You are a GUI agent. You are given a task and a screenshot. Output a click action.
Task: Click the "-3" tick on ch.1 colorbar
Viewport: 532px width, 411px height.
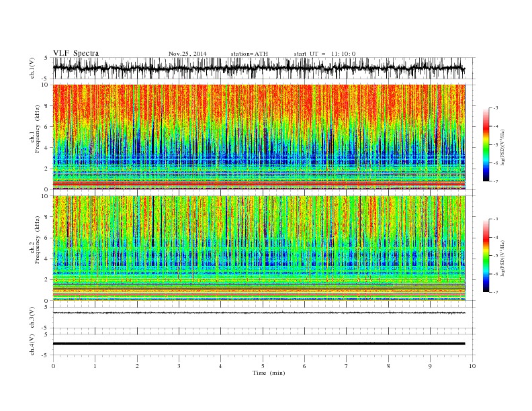[495, 108]
